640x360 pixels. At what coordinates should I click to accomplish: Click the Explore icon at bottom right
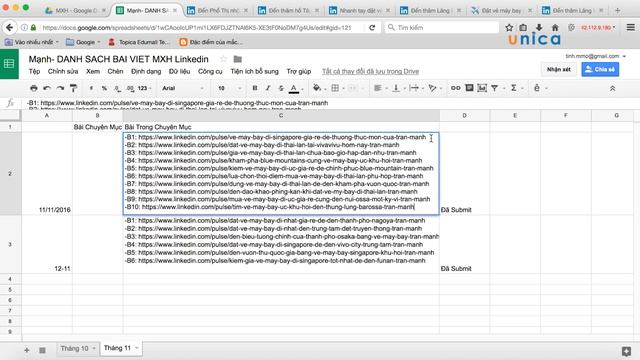(x=626, y=351)
